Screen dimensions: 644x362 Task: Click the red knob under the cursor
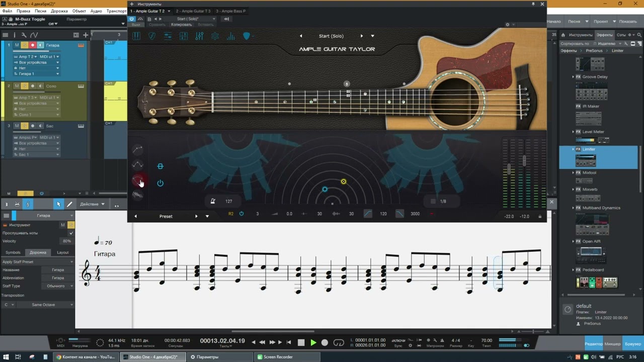(x=137, y=180)
